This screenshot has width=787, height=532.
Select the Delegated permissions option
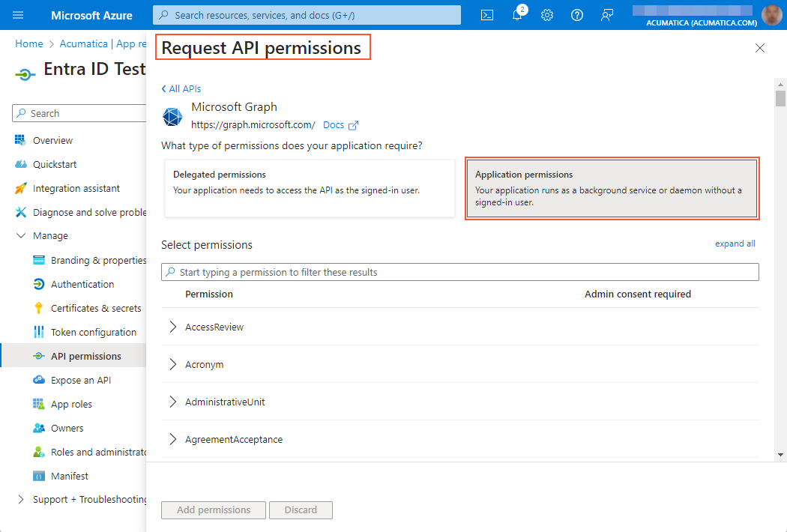(310, 188)
